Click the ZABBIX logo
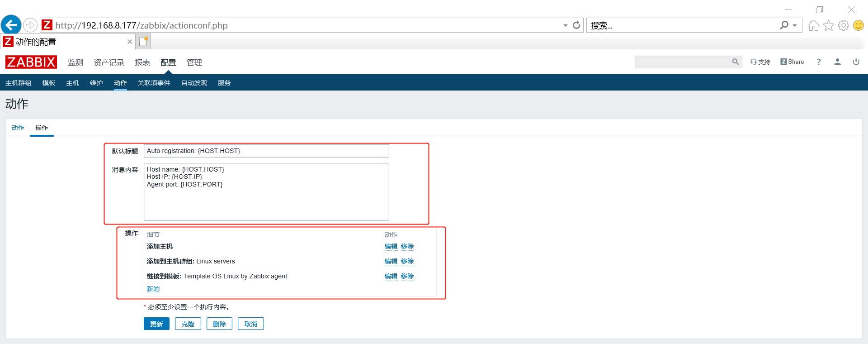The image size is (868, 344). pos(31,62)
